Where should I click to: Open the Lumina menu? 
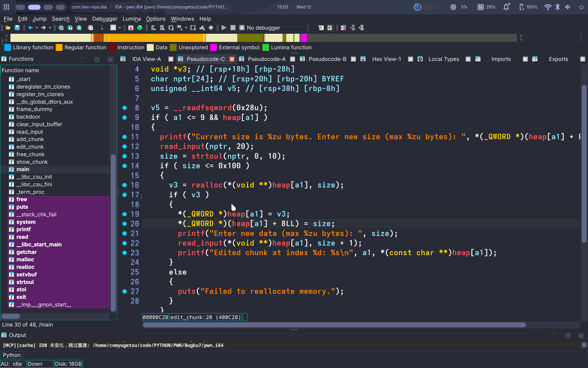[x=132, y=19]
